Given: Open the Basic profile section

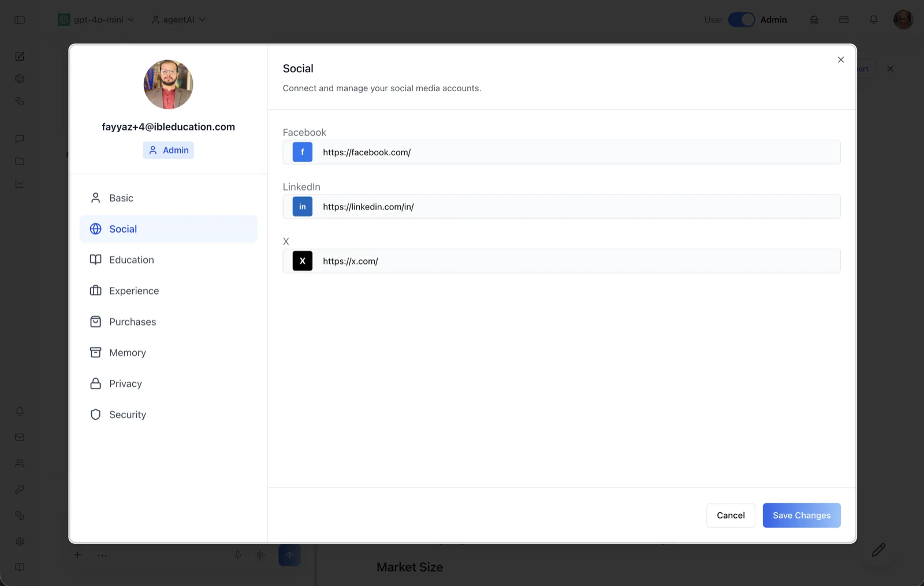Looking at the screenshot, I should 168,198.
